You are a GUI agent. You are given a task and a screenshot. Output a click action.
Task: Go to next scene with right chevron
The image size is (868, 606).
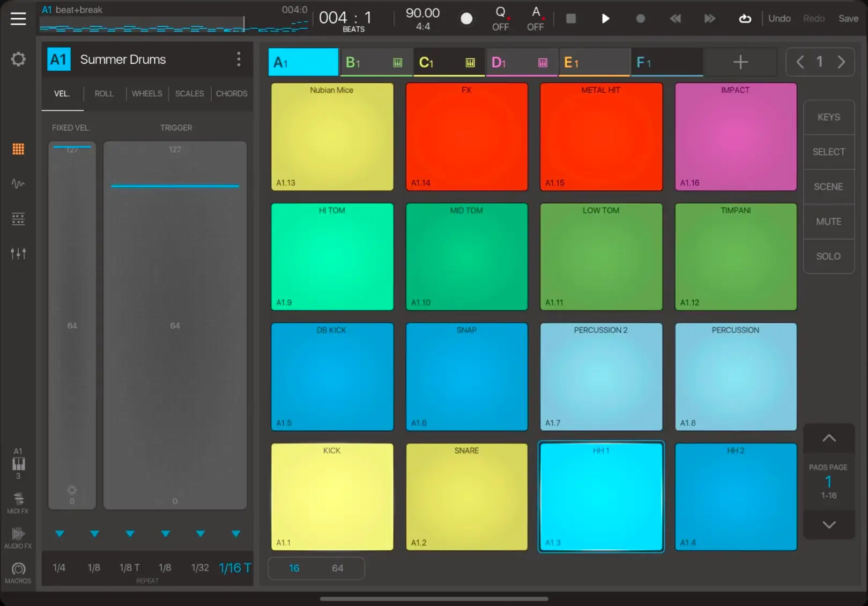(841, 62)
